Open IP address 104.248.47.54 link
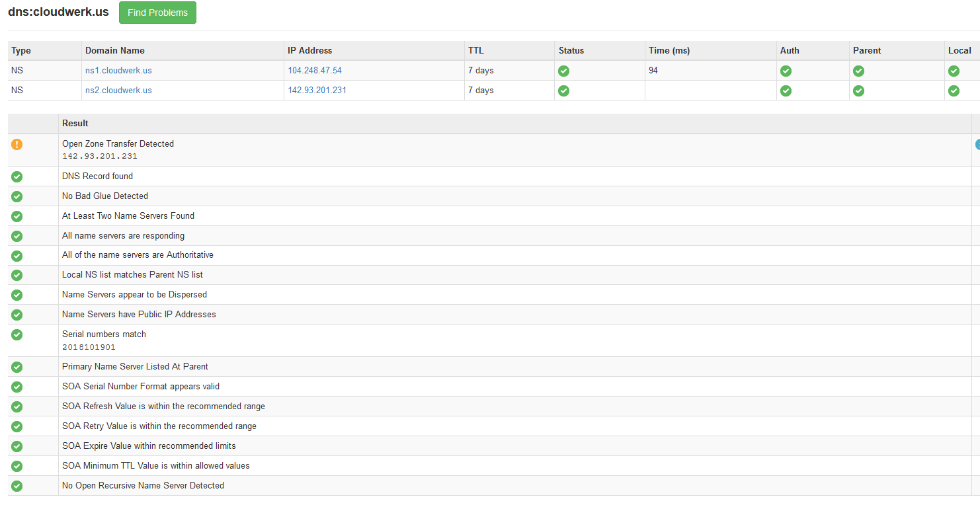 [x=315, y=70]
